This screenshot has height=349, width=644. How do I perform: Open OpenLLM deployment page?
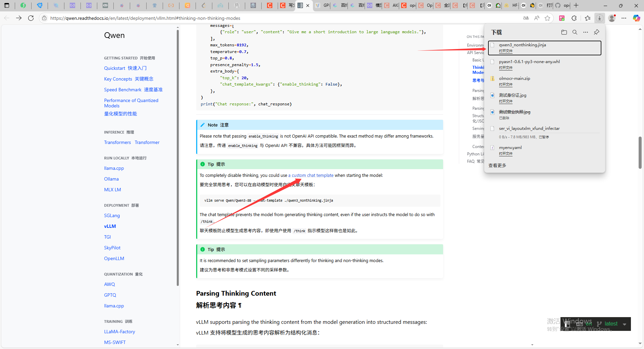(x=114, y=258)
